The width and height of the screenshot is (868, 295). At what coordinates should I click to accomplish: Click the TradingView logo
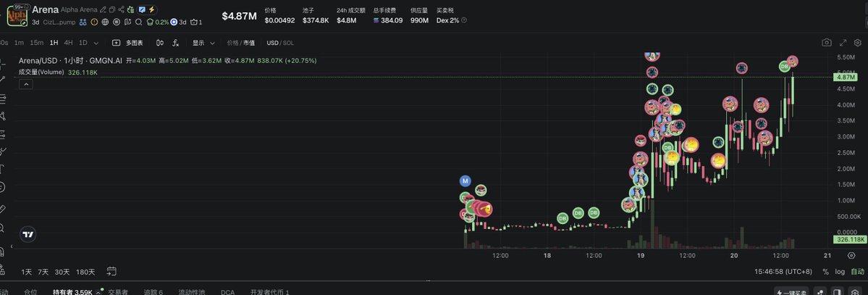coord(28,234)
